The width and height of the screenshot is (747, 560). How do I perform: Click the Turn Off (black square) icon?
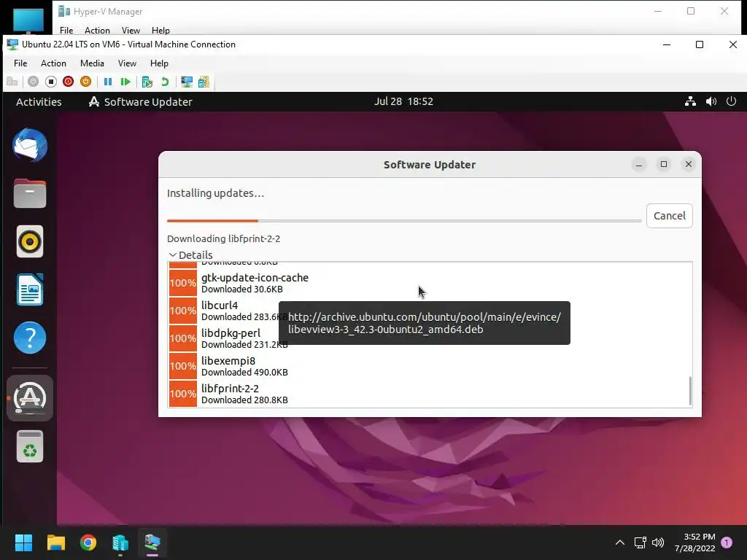coord(51,82)
